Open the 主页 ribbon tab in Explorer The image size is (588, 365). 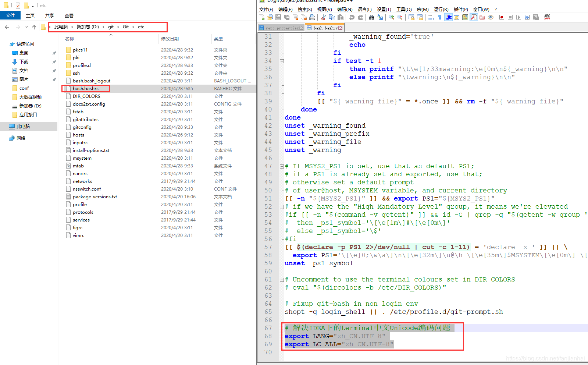click(30, 15)
